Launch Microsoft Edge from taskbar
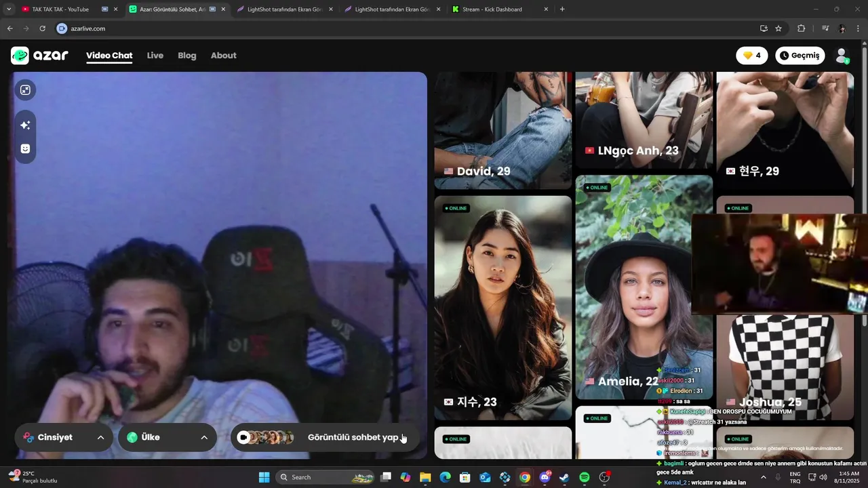This screenshot has width=868, height=488. [446, 477]
